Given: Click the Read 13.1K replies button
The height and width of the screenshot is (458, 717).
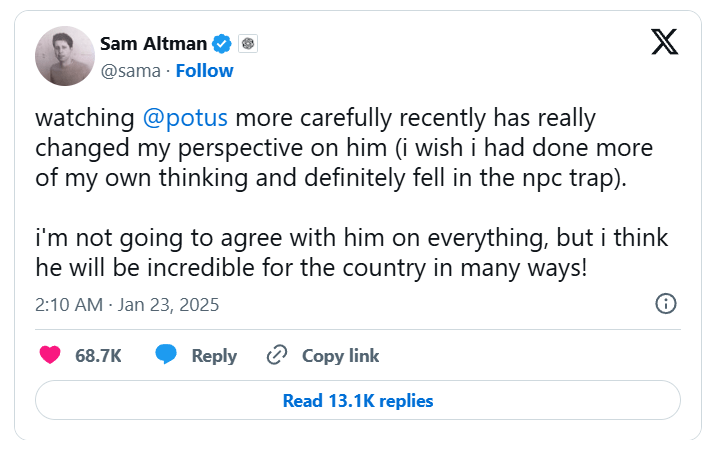Looking at the screenshot, I should 358,401.
